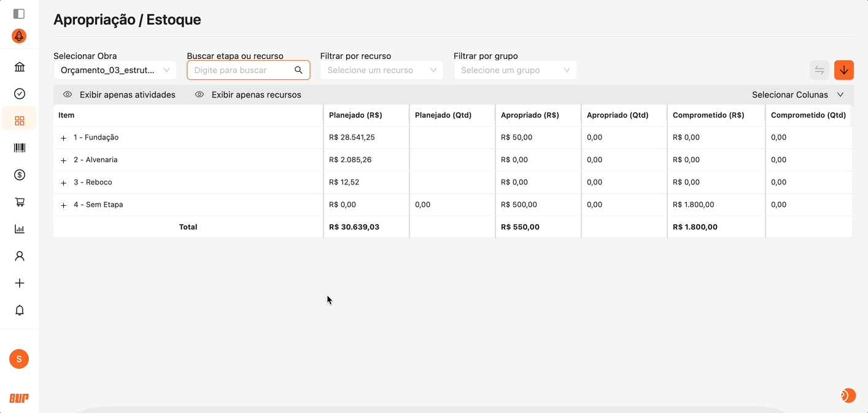Toggle Exibir apenas atividades
This screenshot has width=868, height=413.
[120, 95]
